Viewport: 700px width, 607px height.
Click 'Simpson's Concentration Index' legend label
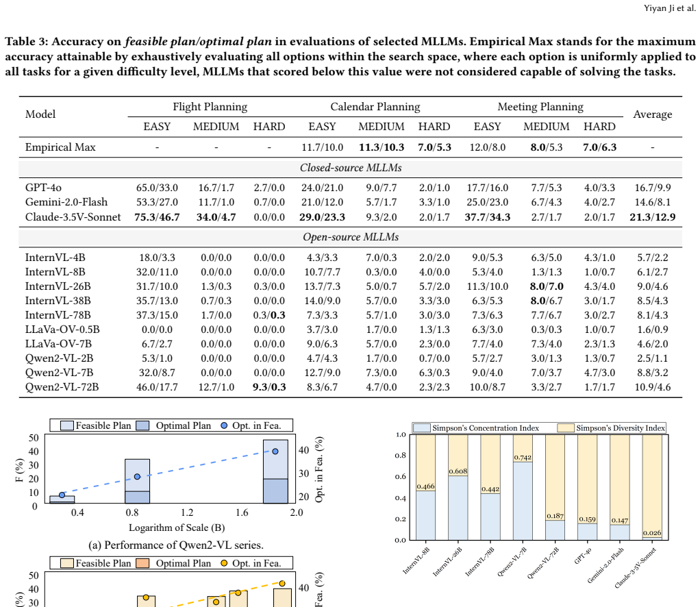click(x=485, y=428)
